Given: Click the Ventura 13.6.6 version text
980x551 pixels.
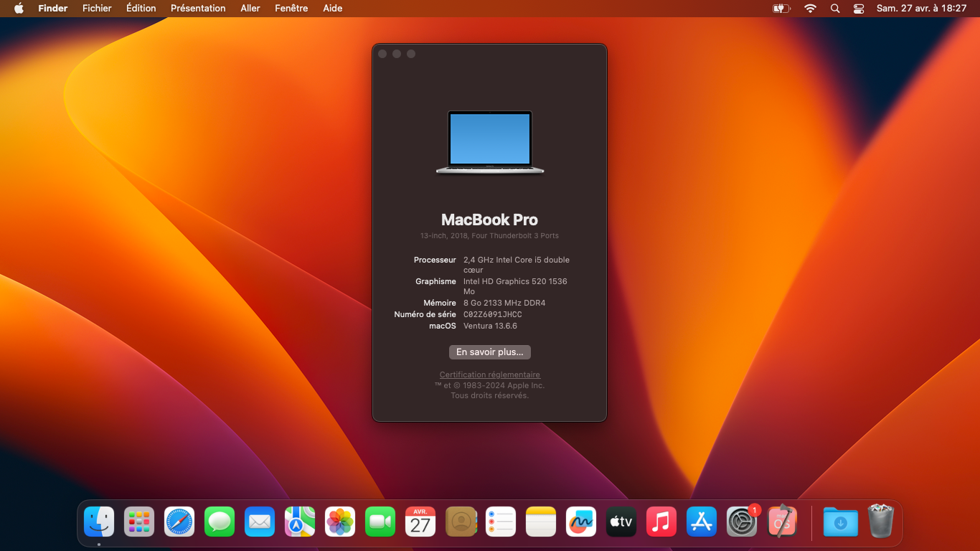Looking at the screenshot, I should (490, 326).
